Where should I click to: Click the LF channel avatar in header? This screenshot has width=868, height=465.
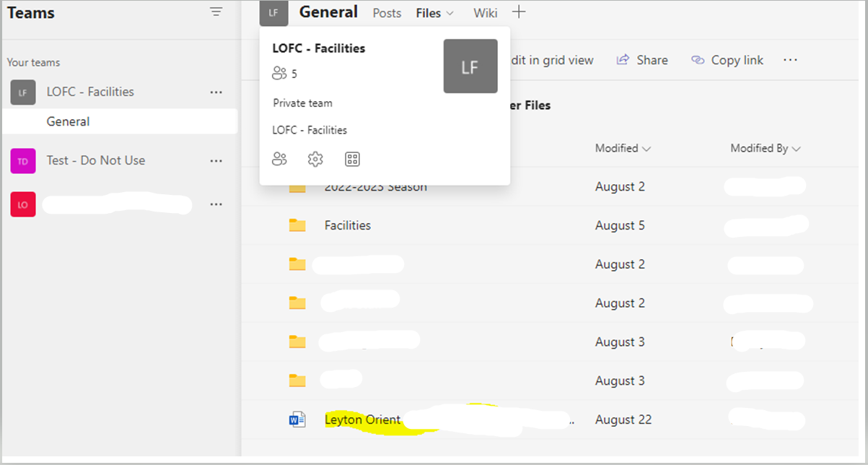pos(273,12)
